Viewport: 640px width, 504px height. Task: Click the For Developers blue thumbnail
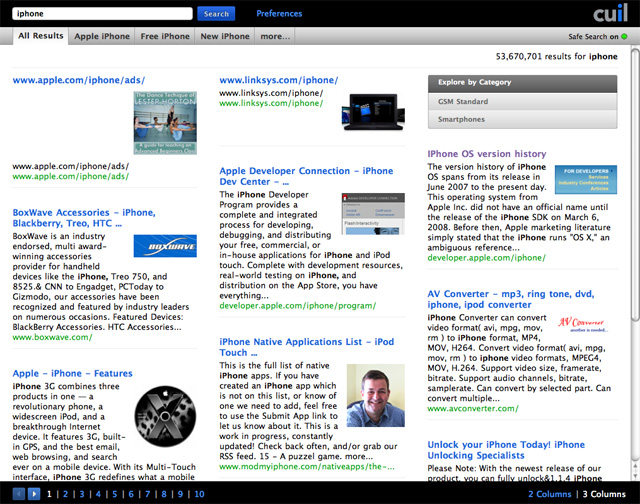coord(586,180)
